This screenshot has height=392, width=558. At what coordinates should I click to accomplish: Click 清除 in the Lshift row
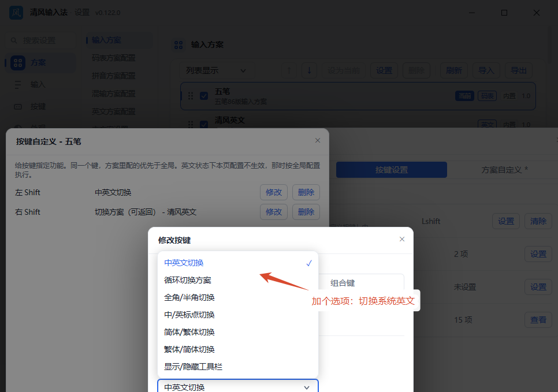coord(538,221)
